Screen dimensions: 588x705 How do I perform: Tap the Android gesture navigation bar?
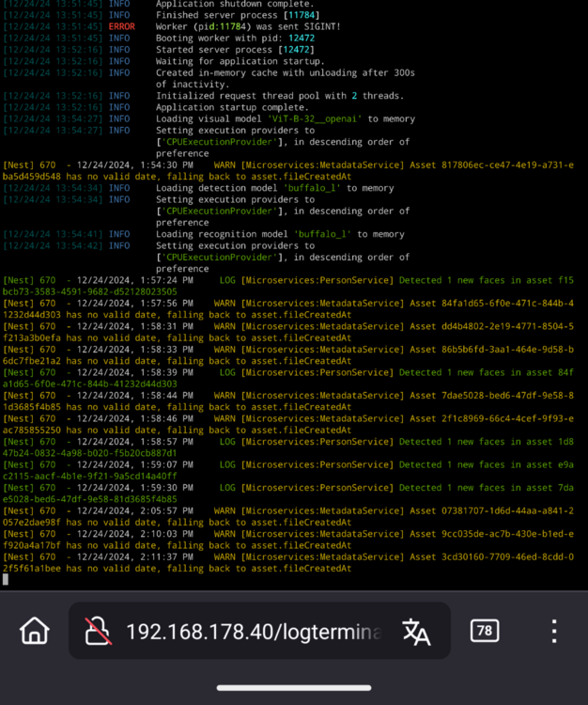(294, 688)
